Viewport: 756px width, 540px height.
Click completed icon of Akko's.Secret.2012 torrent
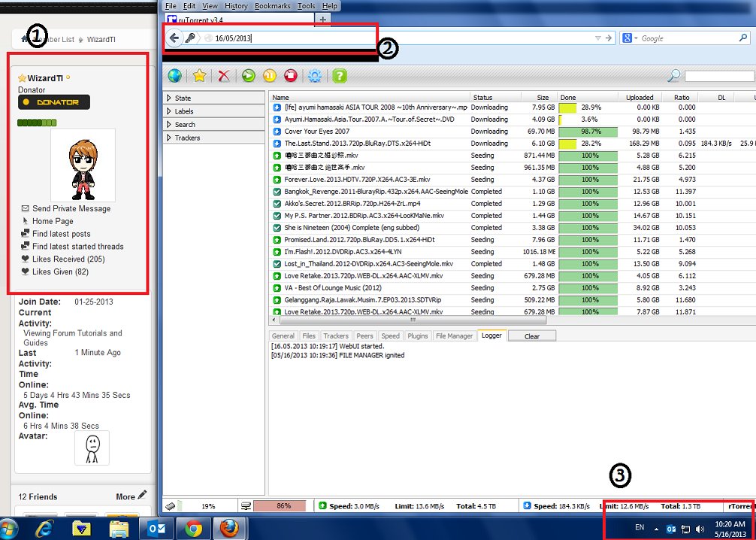point(277,204)
